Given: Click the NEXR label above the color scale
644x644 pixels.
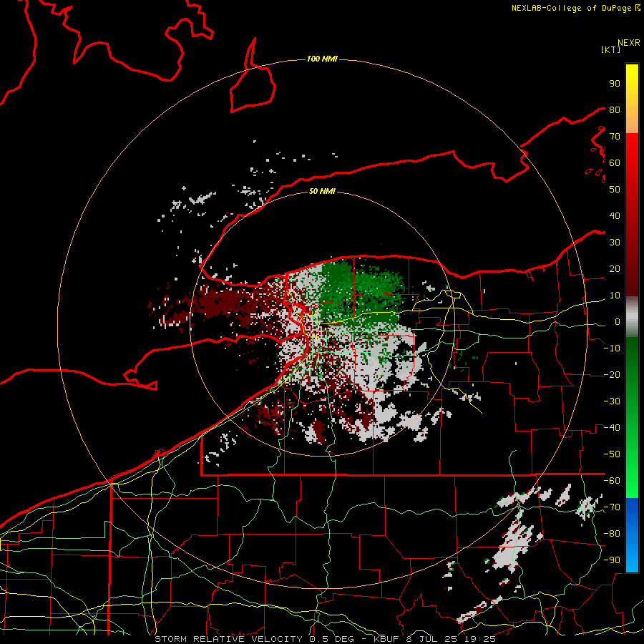Looking at the screenshot, I should click(629, 43).
